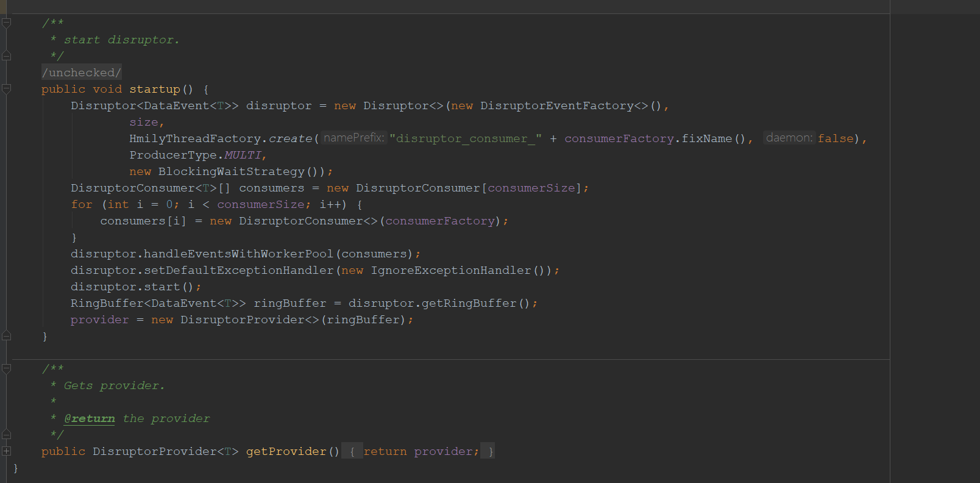The height and width of the screenshot is (483, 980).
Task: Expand getProvider() method with plus icon
Action: (6, 451)
